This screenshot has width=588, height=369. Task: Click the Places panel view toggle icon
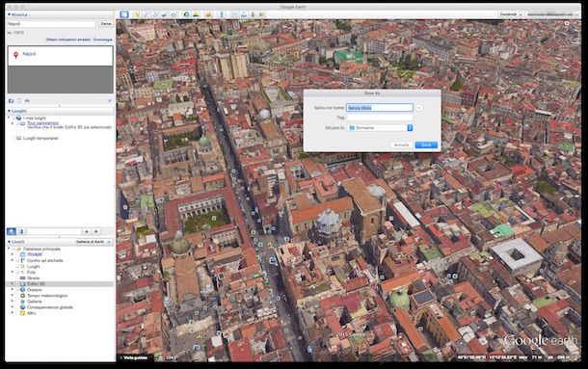[x=21, y=231]
